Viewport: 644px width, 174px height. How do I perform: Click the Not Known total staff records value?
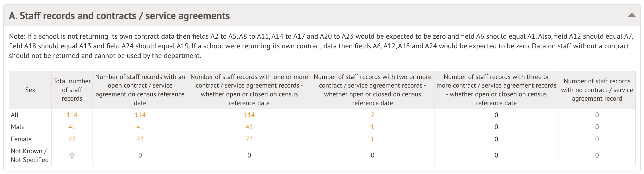coord(72,155)
